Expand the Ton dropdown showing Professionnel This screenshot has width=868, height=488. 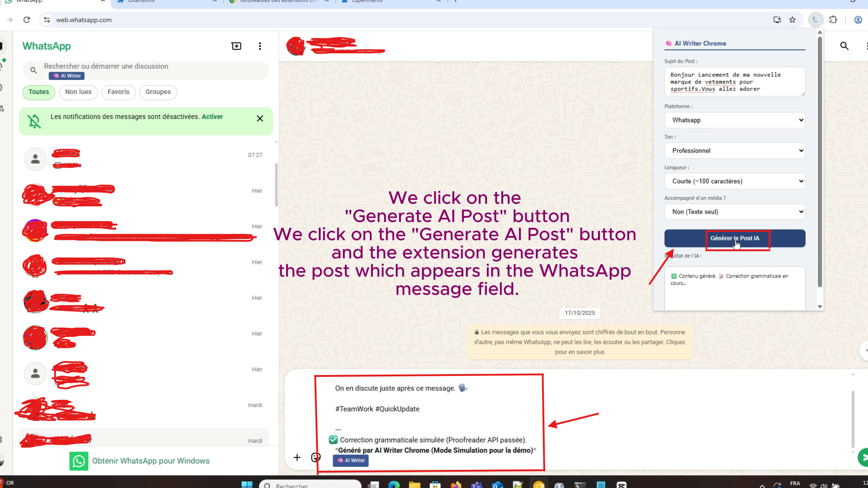point(735,151)
